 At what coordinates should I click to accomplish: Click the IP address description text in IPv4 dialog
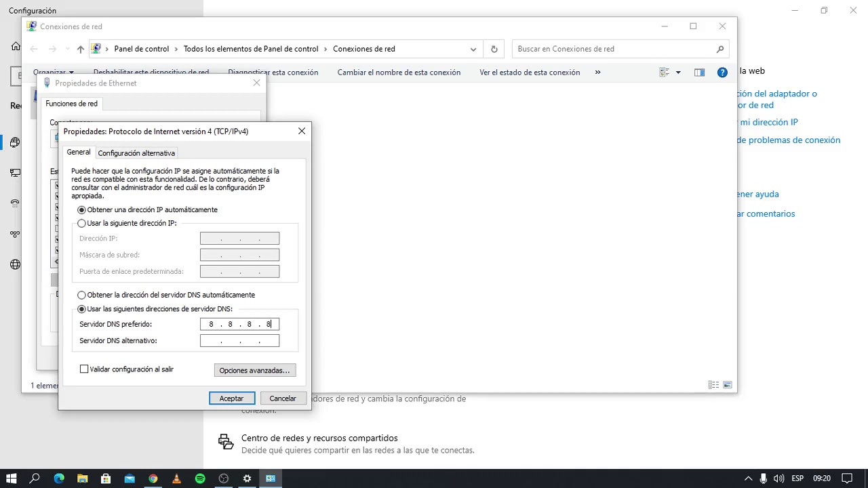point(176,184)
